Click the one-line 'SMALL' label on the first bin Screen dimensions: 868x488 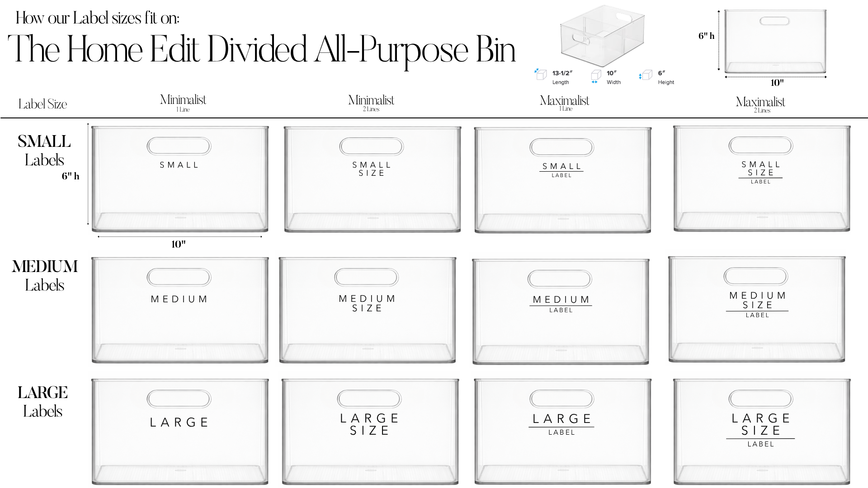179,165
